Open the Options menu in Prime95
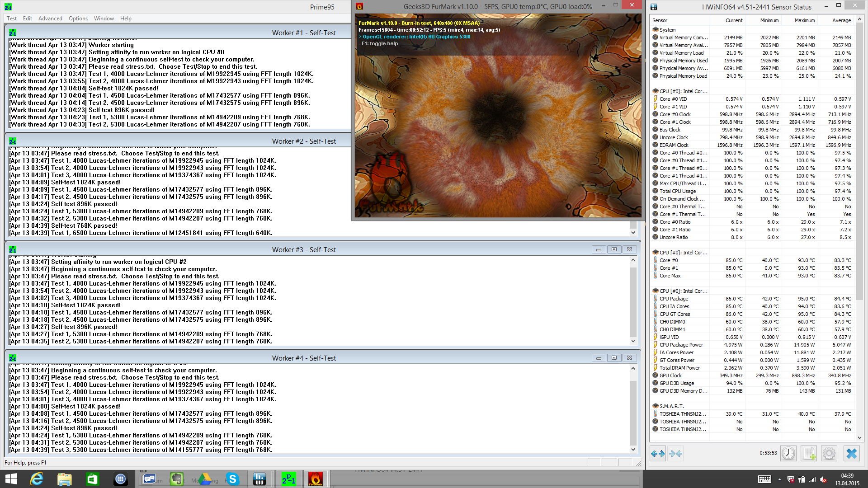Image resolution: width=868 pixels, height=488 pixels. (x=78, y=19)
